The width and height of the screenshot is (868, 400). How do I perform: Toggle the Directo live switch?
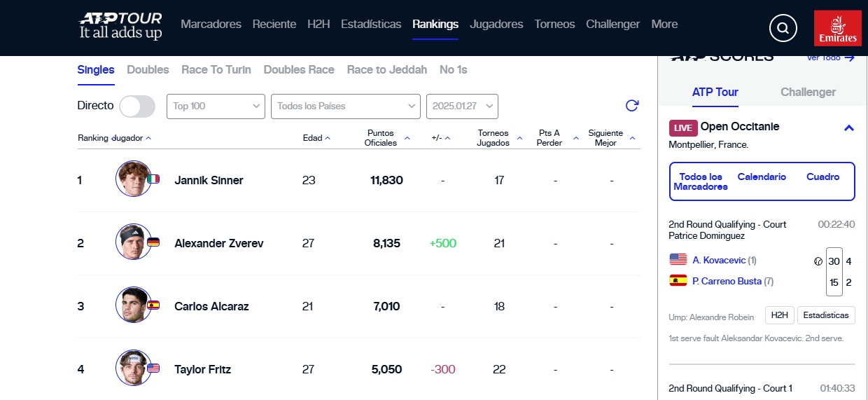137,106
